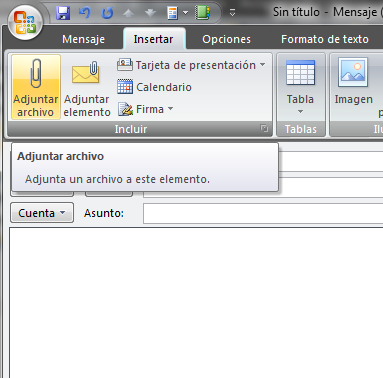
Task: Customize the Quick Access Toolbar dropdown
Action: click(233, 13)
